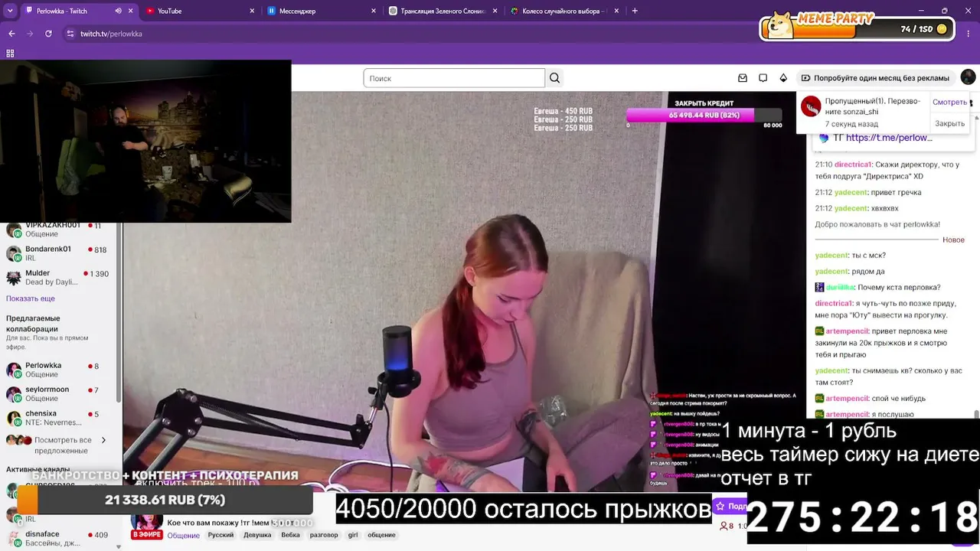Open the Meme Party coin counter widget
The image size is (980, 551).
[x=857, y=28]
